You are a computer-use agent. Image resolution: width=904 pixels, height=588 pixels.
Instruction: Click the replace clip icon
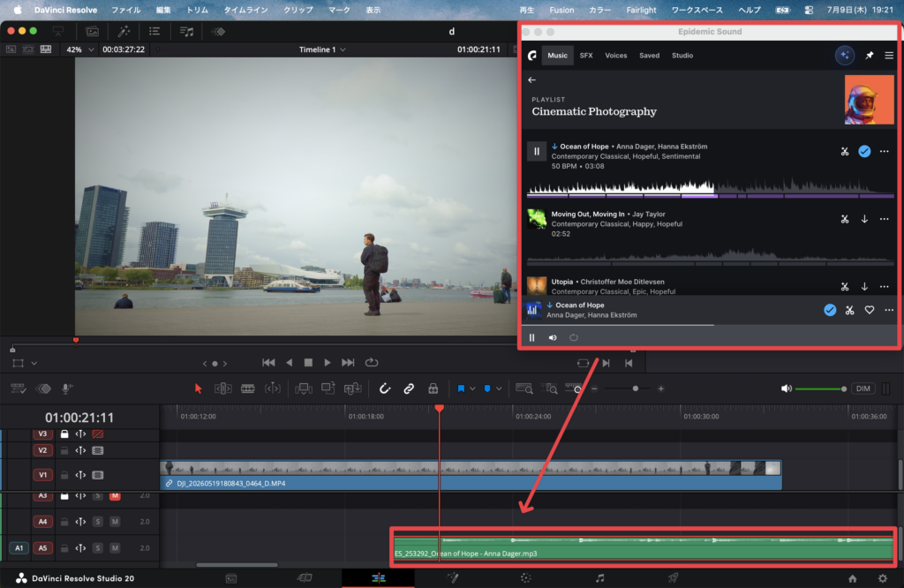click(x=352, y=388)
